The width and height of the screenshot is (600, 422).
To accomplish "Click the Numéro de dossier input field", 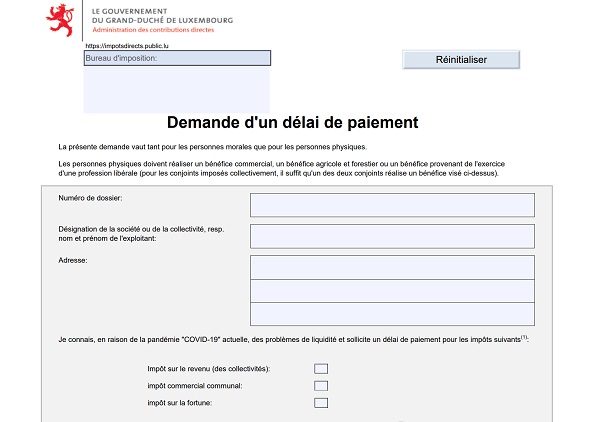I will tap(392, 205).
